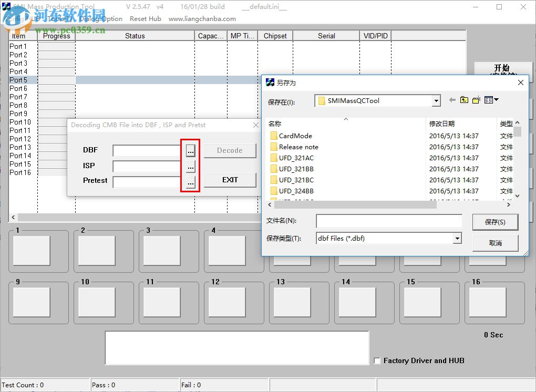
Task: Open the view mode menu in Save As
Action: click(490, 100)
